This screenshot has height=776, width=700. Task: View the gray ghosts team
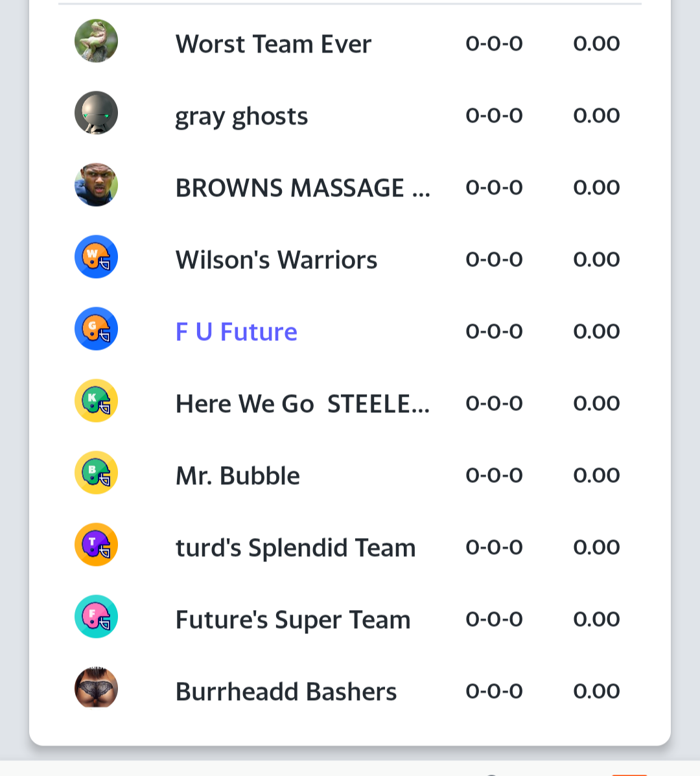point(241,117)
